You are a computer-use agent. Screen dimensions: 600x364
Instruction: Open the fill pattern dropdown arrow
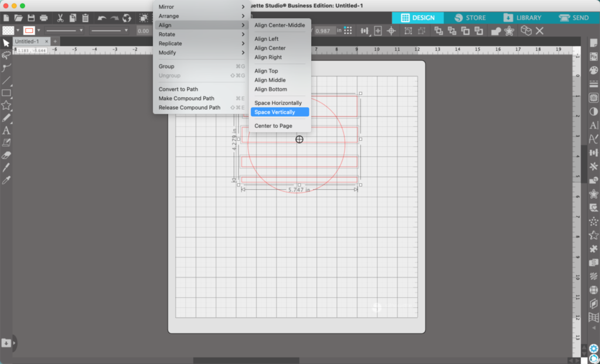point(18,30)
